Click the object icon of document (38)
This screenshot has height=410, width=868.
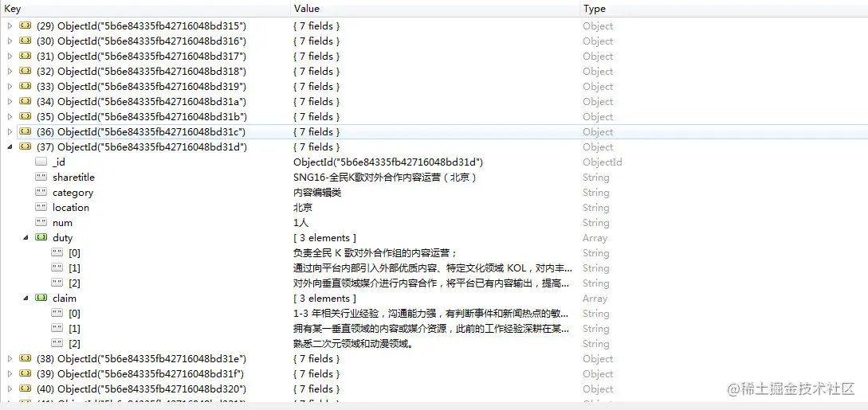(25, 358)
